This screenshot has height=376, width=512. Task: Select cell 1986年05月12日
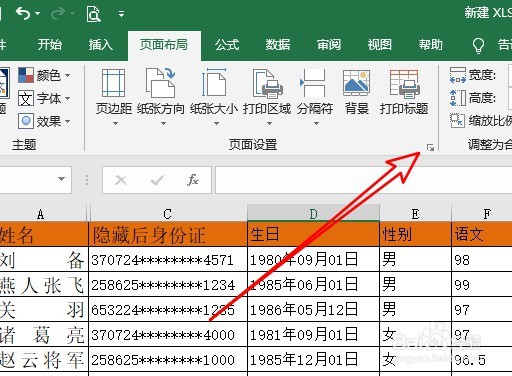[x=313, y=309]
